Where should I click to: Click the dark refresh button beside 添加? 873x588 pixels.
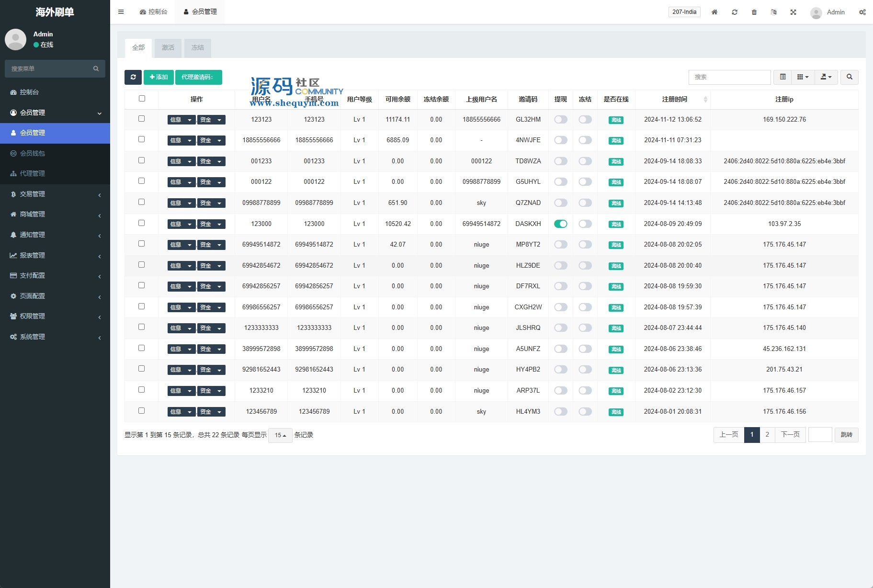tap(133, 77)
